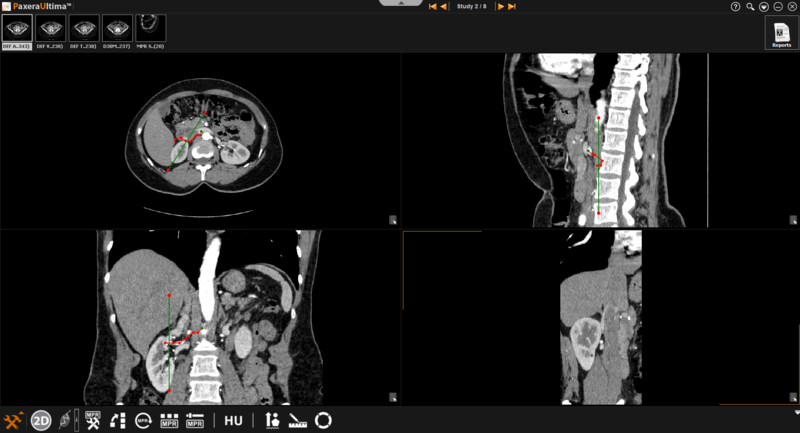Toggle HU measurement tool
Image resolution: width=800 pixels, height=433 pixels.
click(233, 421)
